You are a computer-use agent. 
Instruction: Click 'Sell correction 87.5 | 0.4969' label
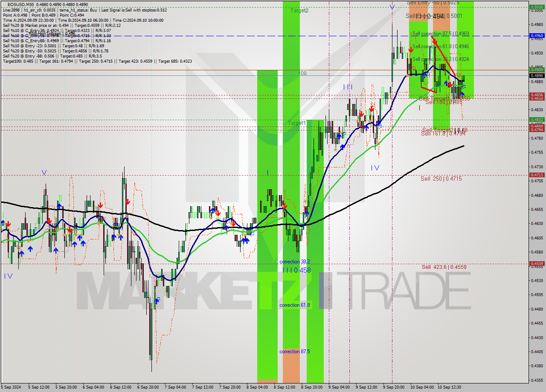[x=441, y=33]
